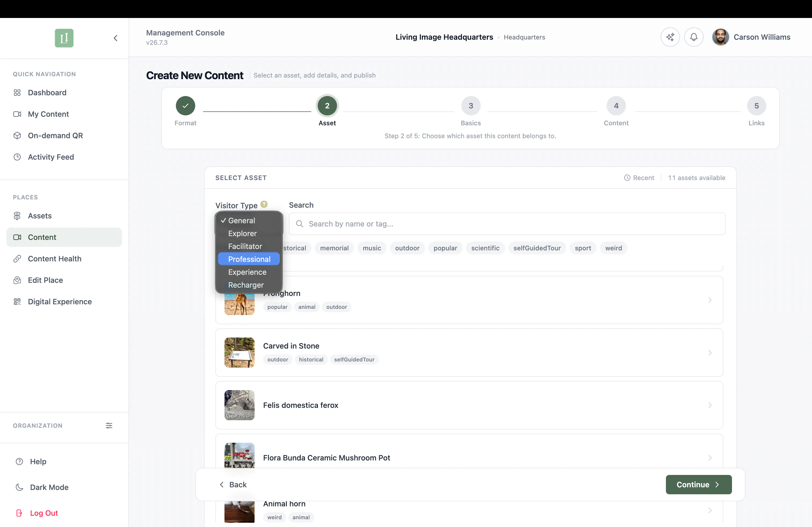Click the Visitor Type help icon
The height and width of the screenshot is (527, 812).
click(264, 204)
